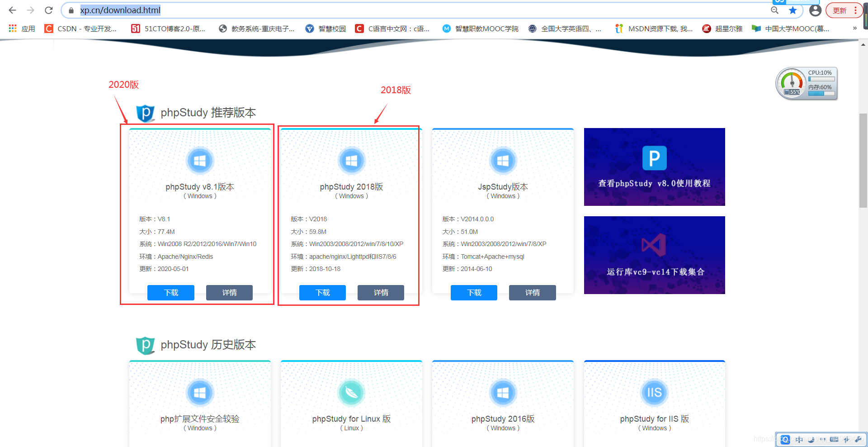Click the phpStudy for Linux 版 title
The height and width of the screenshot is (447, 868).
[351, 419]
